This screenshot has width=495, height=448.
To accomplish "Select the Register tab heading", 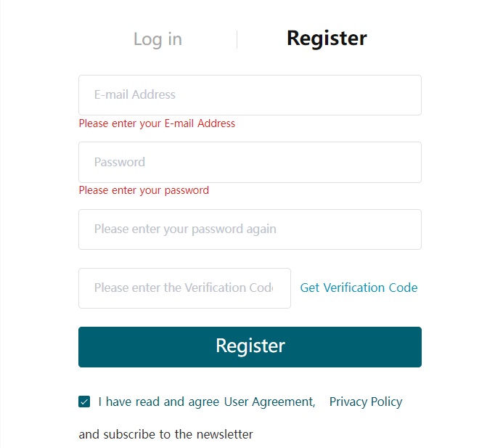I will (x=327, y=38).
